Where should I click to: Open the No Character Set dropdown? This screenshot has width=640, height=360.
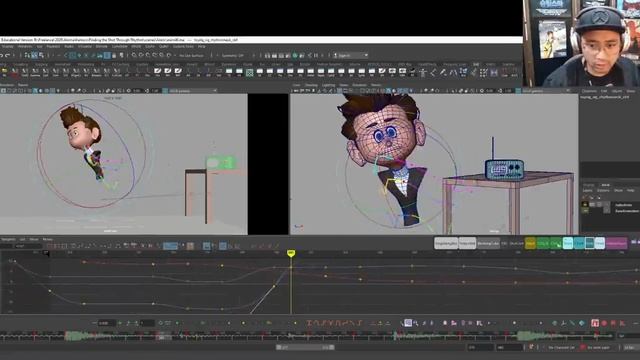tap(561, 347)
